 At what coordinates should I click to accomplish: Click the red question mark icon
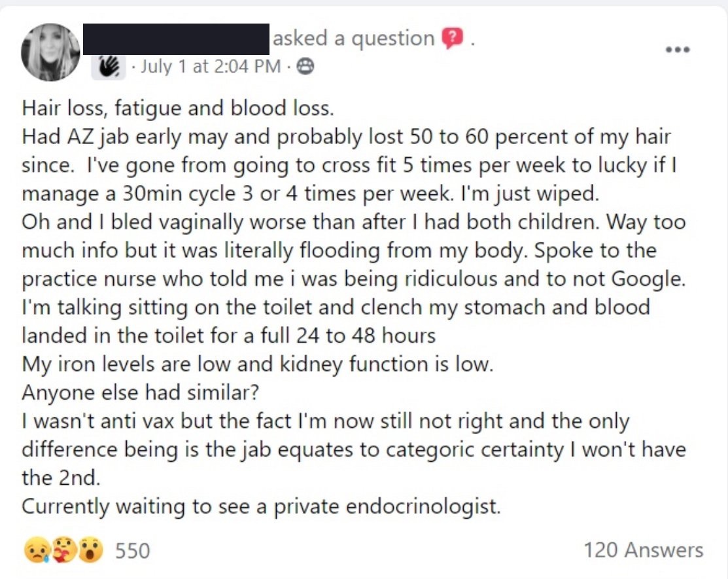coord(451,39)
